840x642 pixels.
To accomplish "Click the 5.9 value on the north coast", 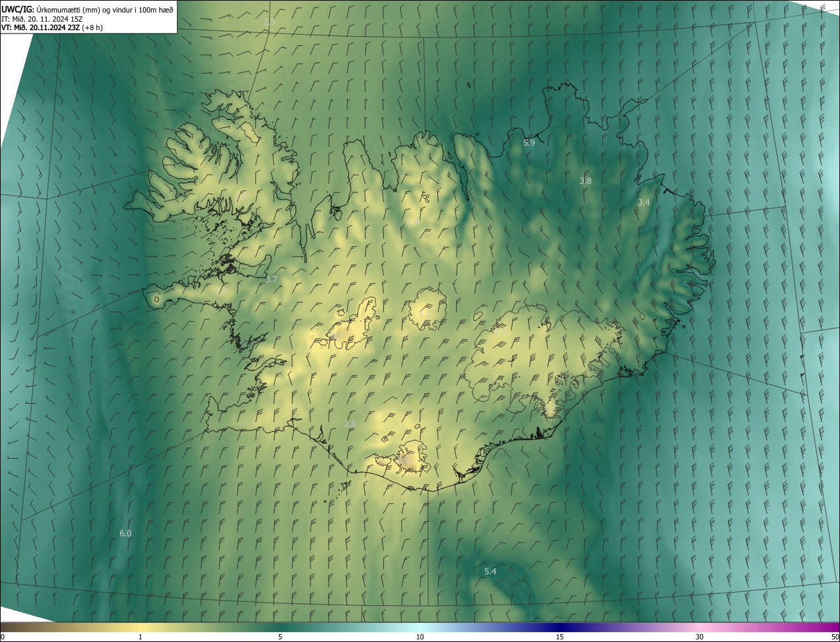I will coord(529,142).
